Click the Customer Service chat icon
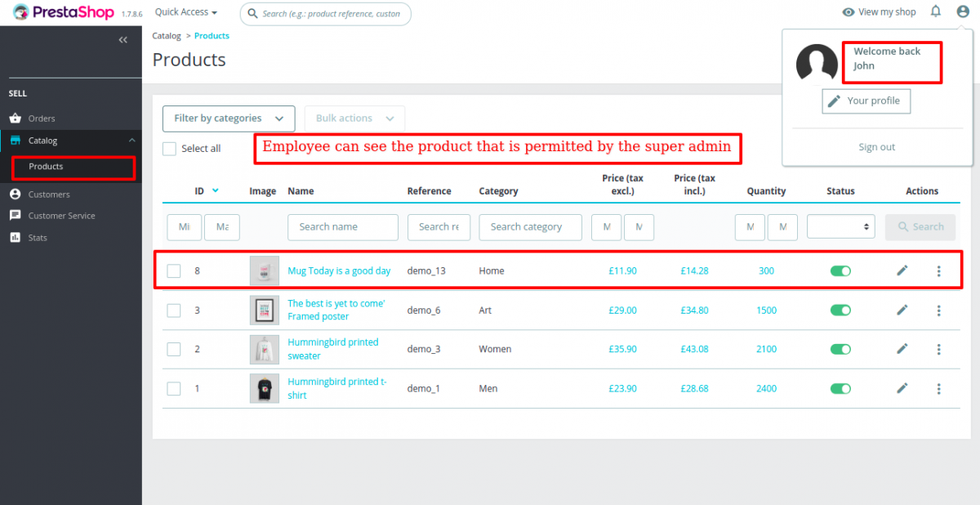Viewport: 980px width, 505px height. (x=15, y=216)
